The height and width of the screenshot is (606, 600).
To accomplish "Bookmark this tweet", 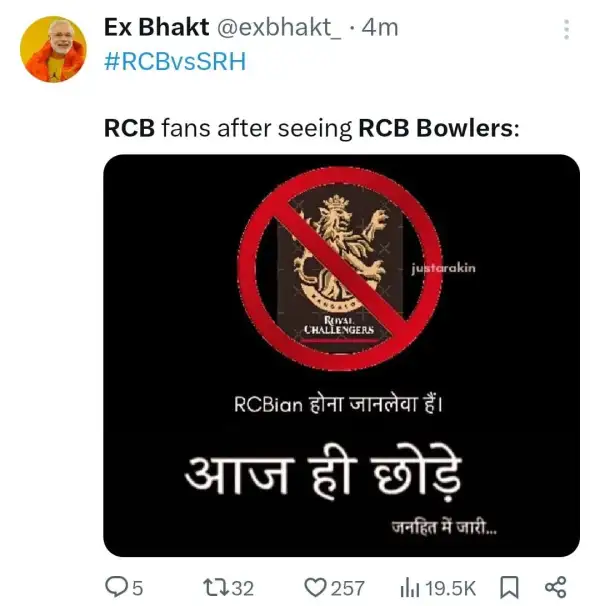I will click(x=509, y=588).
